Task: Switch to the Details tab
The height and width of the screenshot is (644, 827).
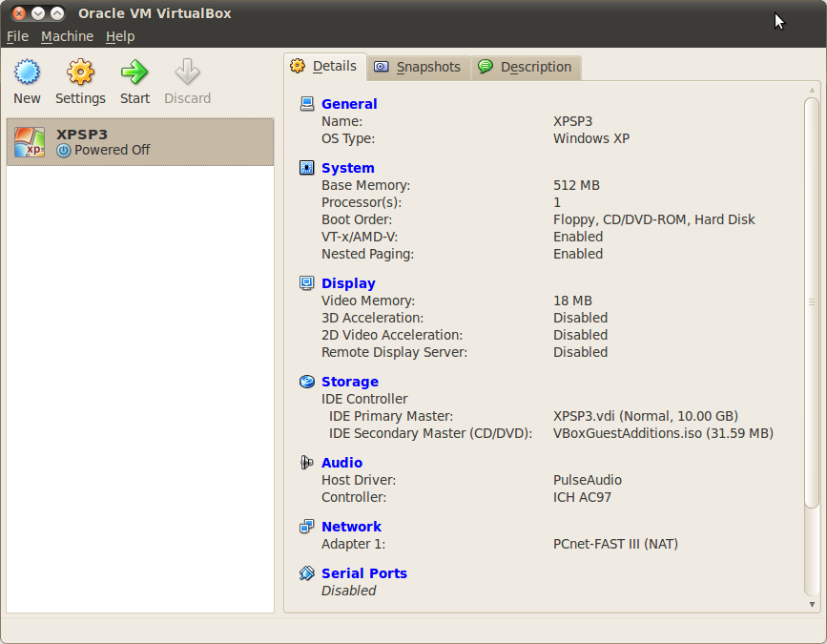Action: 325,67
